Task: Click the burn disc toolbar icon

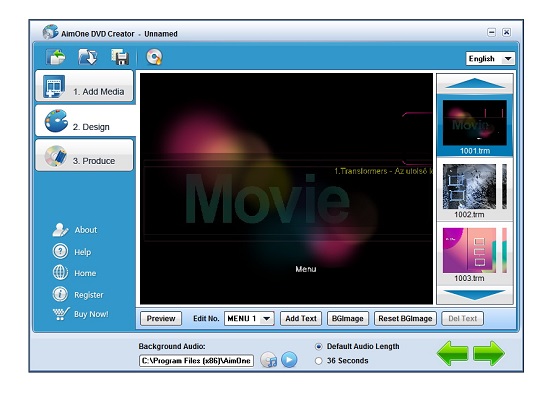Action: tap(154, 57)
